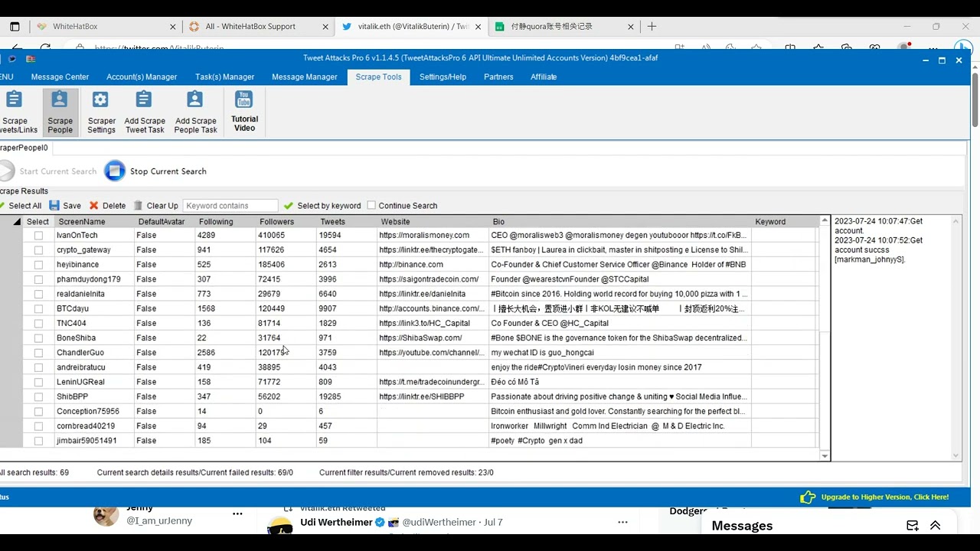This screenshot has height=551, width=980.
Task: Click the Conception75956 screen name cell
Action: pos(94,412)
